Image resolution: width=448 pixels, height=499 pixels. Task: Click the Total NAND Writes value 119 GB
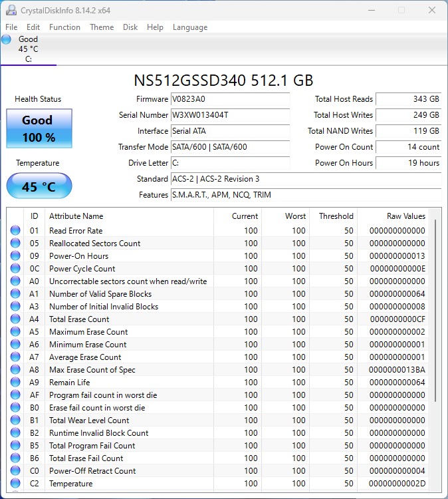(x=409, y=131)
